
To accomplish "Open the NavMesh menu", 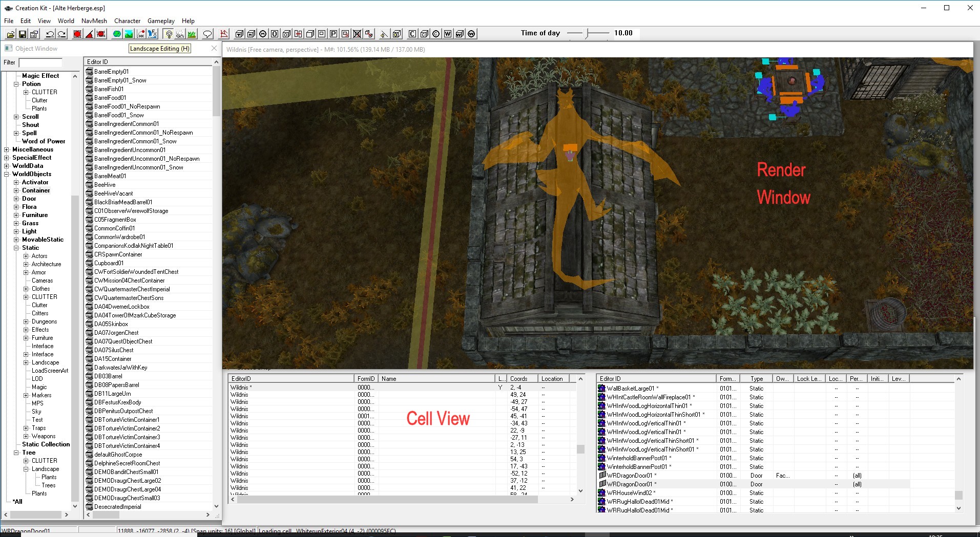I will coord(94,21).
